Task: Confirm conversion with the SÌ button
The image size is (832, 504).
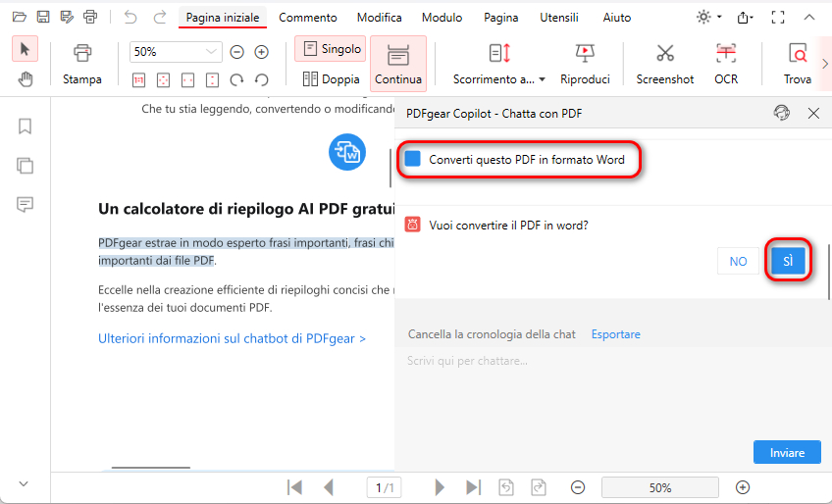Action: (x=788, y=261)
